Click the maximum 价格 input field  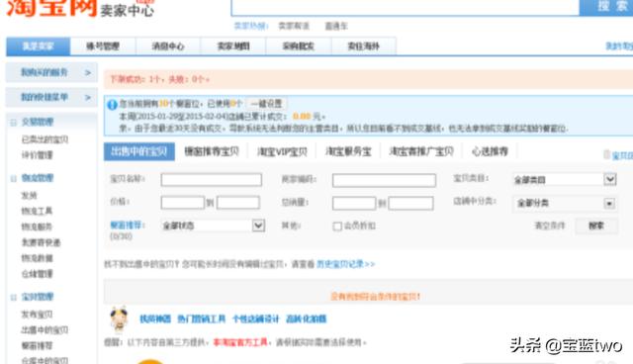(238, 203)
